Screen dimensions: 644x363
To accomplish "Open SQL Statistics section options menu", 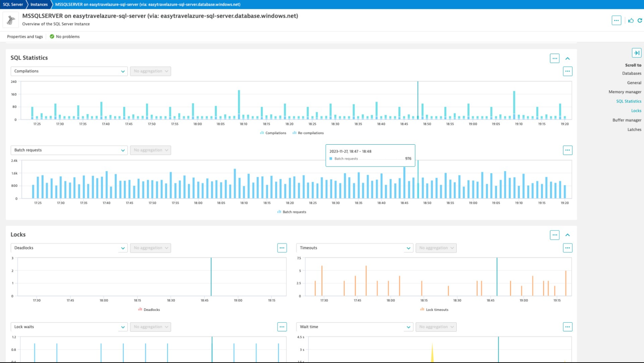I will (554, 59).
